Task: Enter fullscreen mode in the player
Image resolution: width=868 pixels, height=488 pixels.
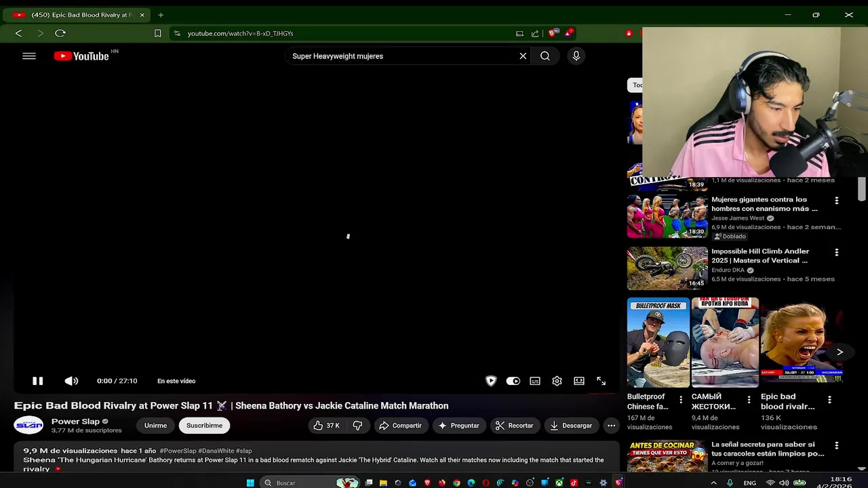Action: click(x=601, y=381)
